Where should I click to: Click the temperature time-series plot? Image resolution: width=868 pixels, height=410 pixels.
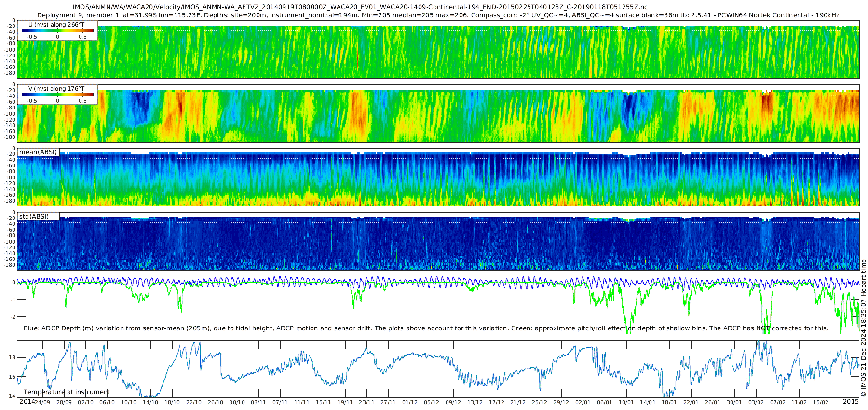pos(438,369)
